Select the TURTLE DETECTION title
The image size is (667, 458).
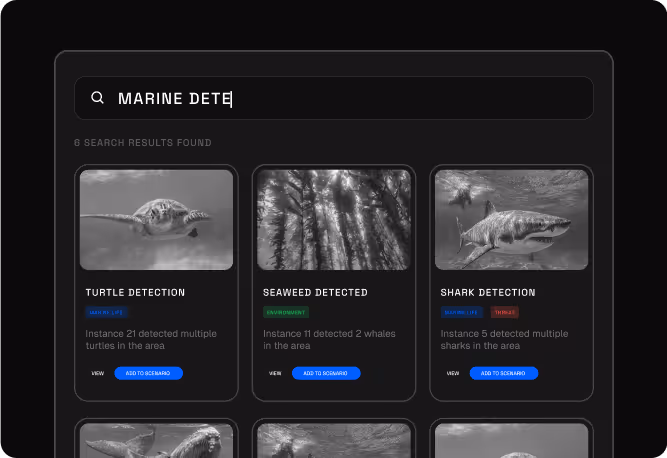pyautogui.click(x=135, y=293)
